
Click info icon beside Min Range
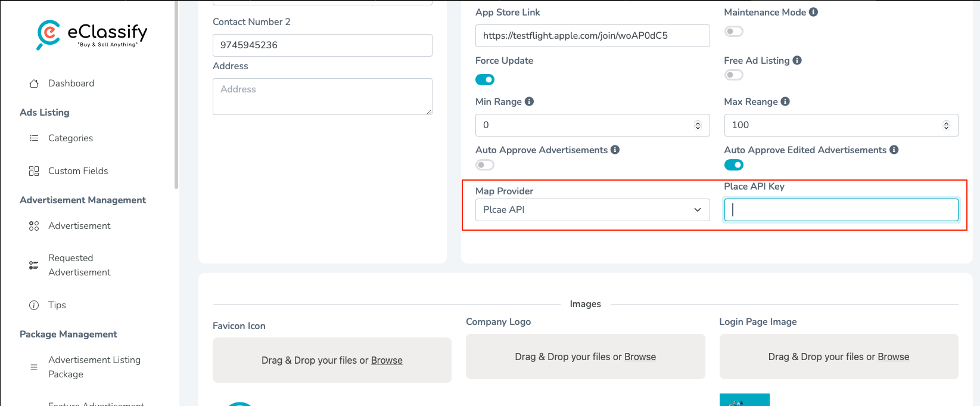click(x=529, y=101)
